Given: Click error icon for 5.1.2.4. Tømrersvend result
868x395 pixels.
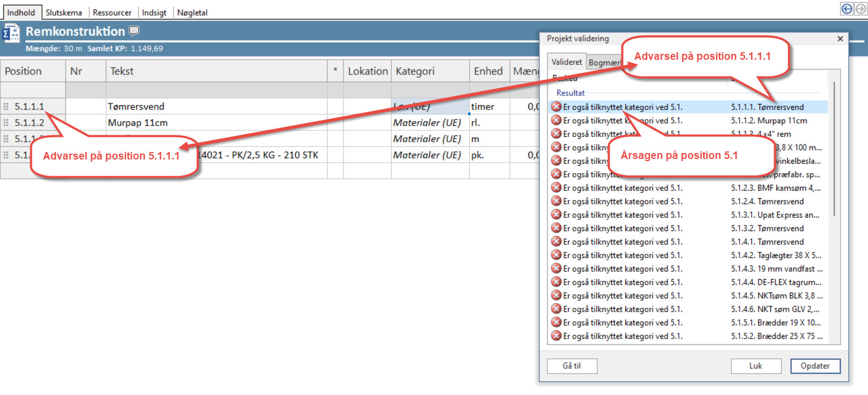Looking at the screenshot, I should click(556, 201).
